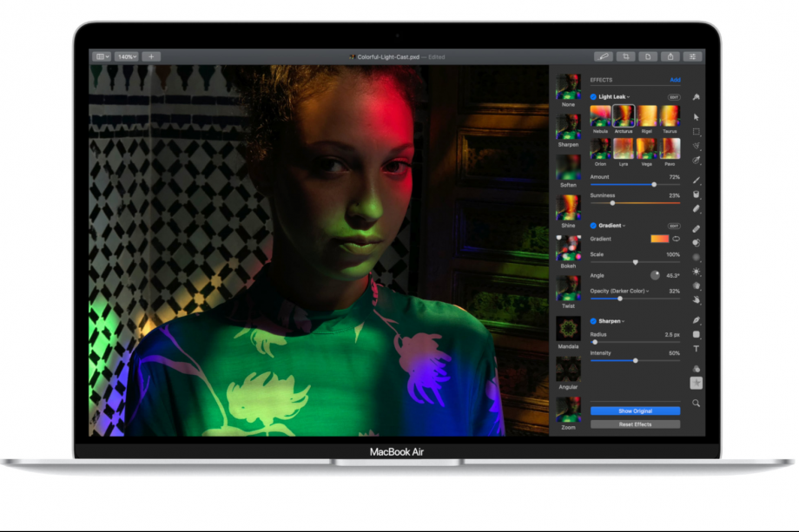Click the sliders settings icon in the toolbar
Screen dimensions: 799x532
(x=692, y=56)
